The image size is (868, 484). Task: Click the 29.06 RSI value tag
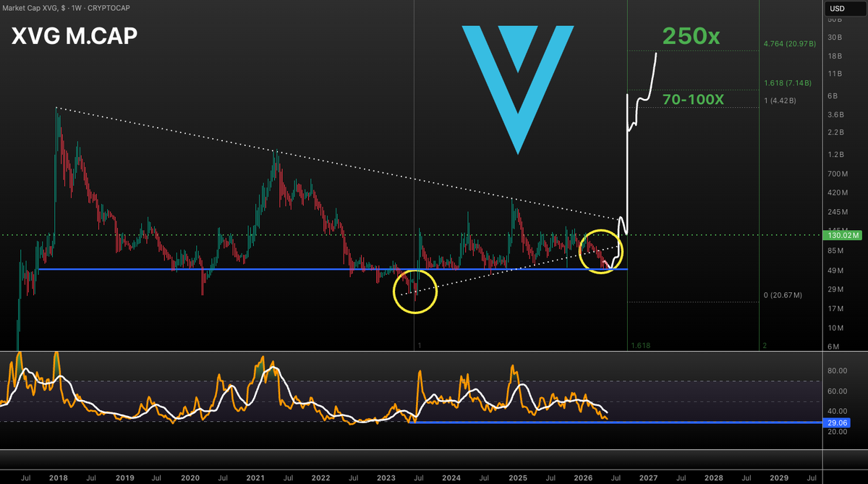(838, 422)
